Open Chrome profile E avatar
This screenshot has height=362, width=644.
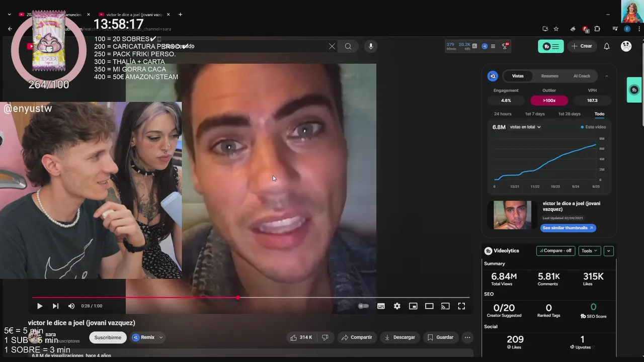pos(626,29)
